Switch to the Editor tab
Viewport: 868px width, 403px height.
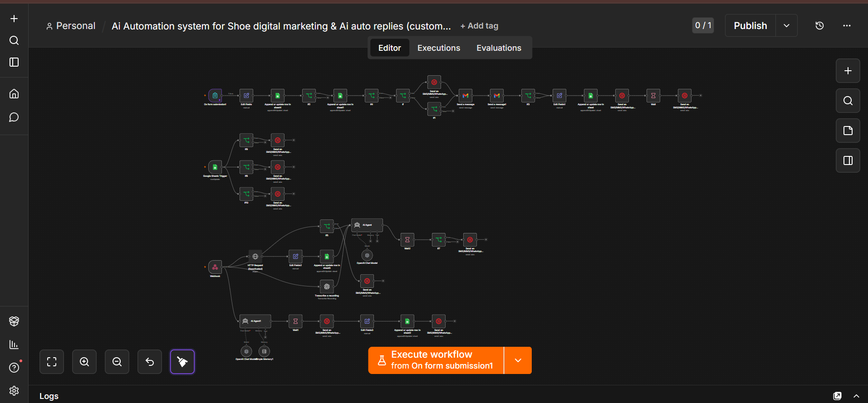[390, 48]
